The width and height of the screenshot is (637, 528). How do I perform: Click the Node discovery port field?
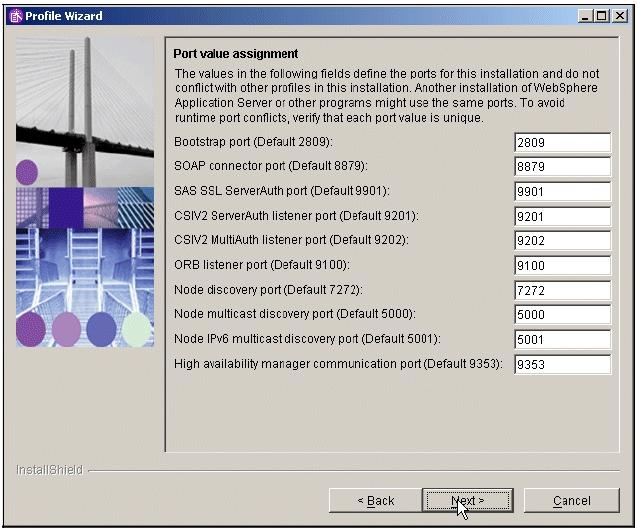[x=563, y=290]
